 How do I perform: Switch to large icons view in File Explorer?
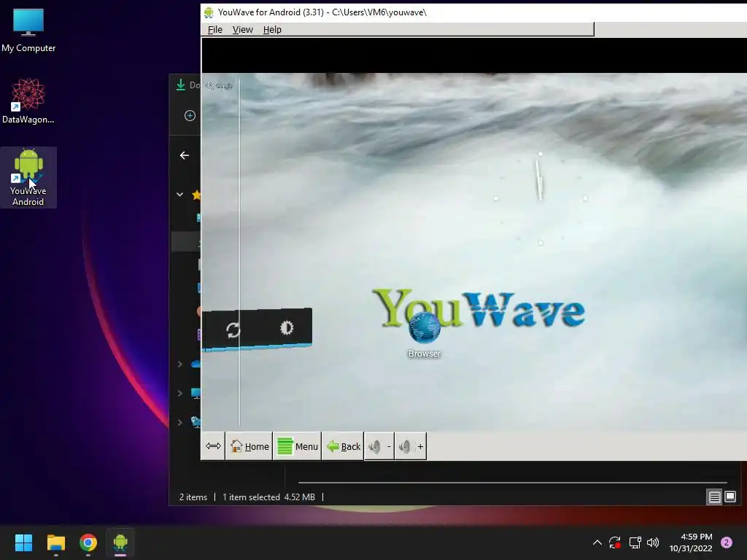pos(729,497)
